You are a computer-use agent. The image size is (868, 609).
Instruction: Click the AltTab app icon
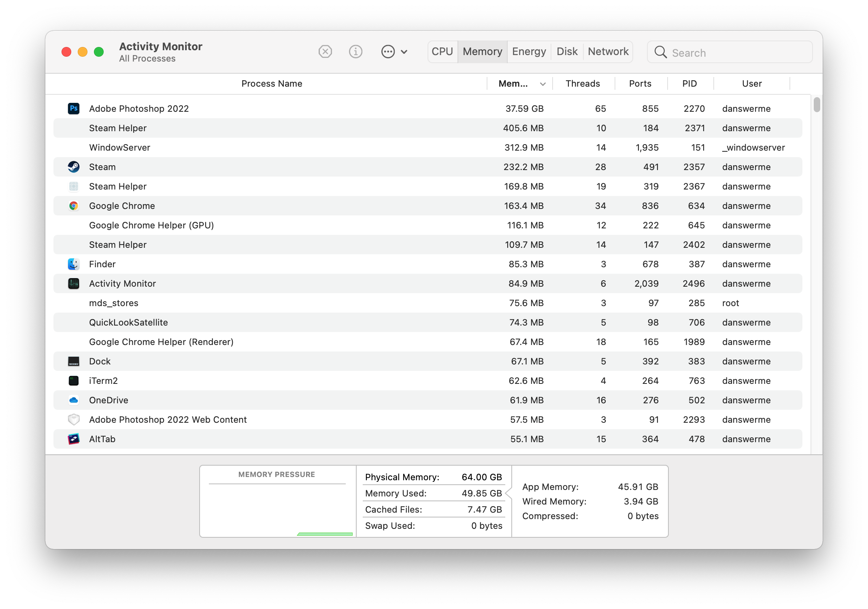pos(74,439)
